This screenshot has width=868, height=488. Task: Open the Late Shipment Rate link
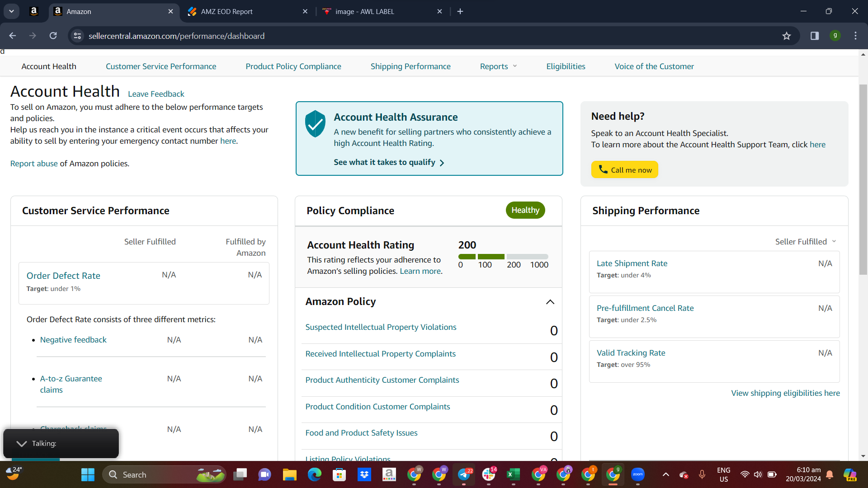pos(632,263)
